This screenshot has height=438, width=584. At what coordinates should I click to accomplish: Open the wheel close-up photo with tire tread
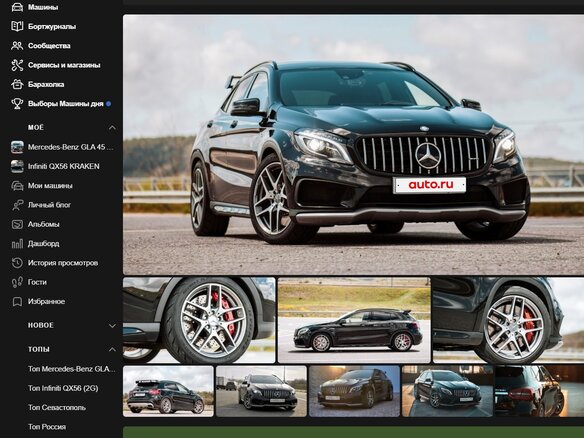point(199,320)
